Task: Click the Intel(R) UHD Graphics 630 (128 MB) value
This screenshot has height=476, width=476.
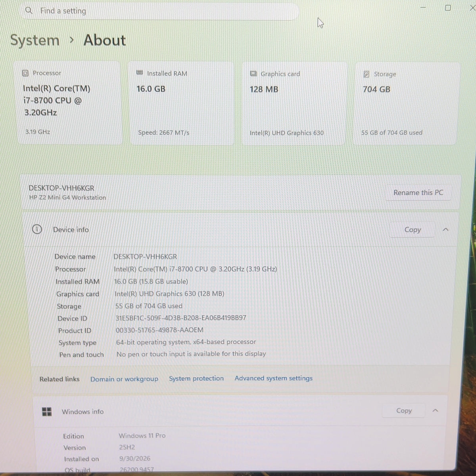Action: [169, 294]
